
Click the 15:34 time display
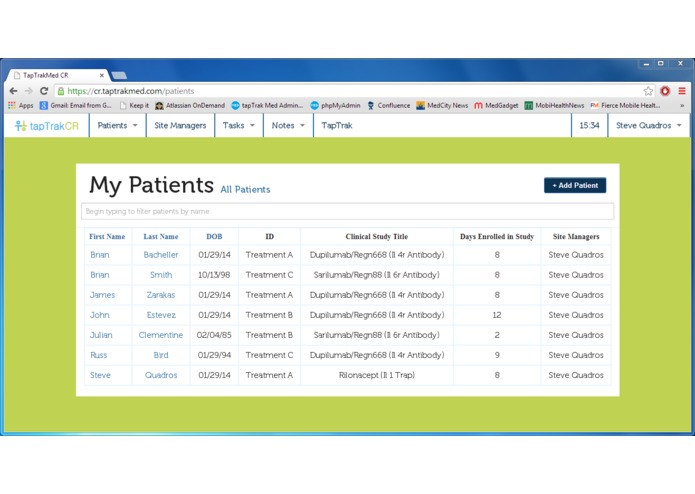click(x=590, y=125)
